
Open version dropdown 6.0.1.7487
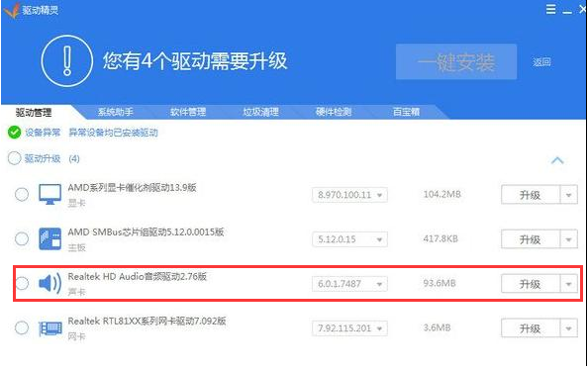(x=349, y=284)
